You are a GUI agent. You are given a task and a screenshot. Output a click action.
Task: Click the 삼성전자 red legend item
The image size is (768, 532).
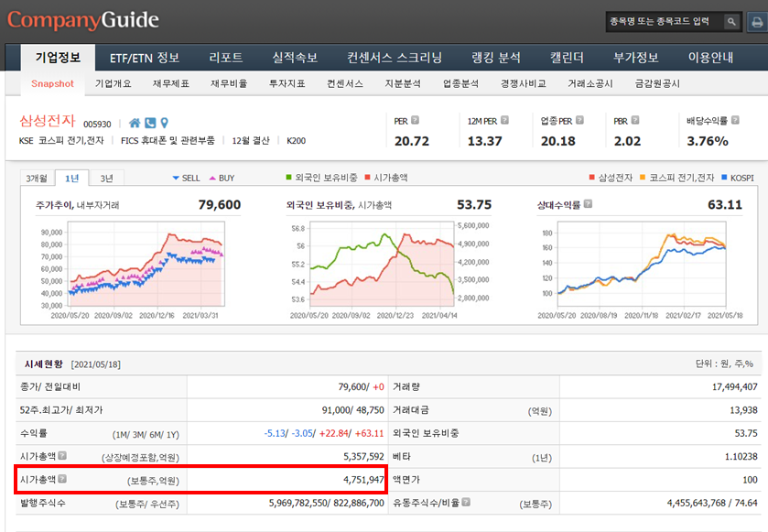coord(611,178)
